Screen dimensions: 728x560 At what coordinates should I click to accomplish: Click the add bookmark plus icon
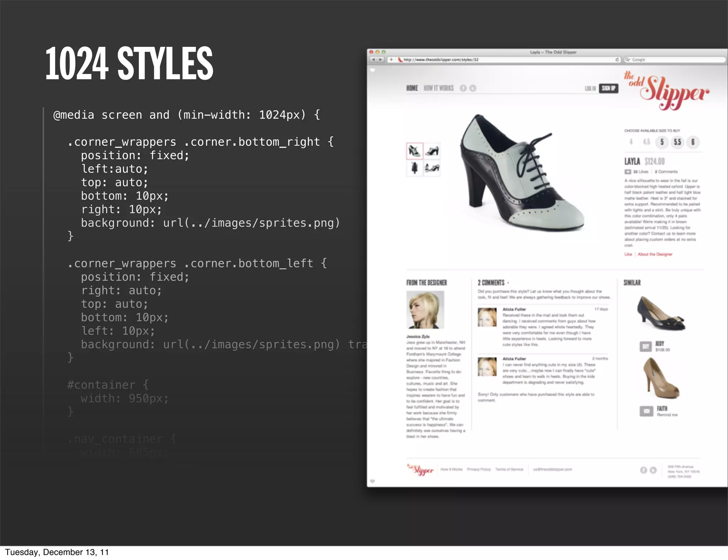(x=391, y=60)
